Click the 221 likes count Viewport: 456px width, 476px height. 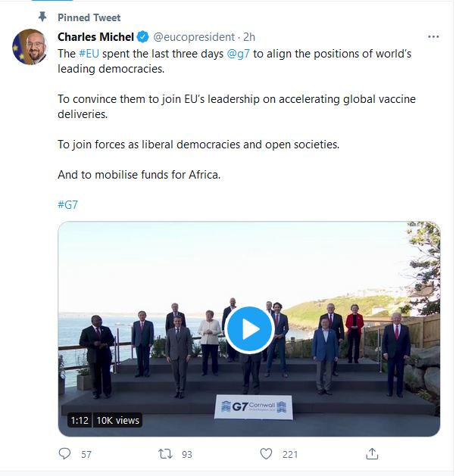(290, 454)
